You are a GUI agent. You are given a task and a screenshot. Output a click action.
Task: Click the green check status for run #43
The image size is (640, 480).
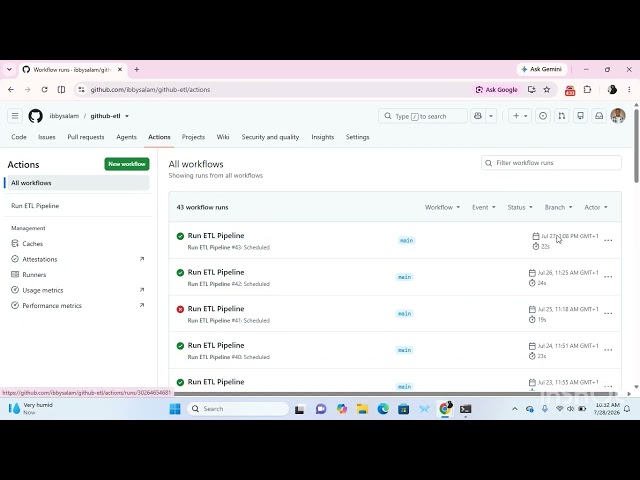(180, 236)
